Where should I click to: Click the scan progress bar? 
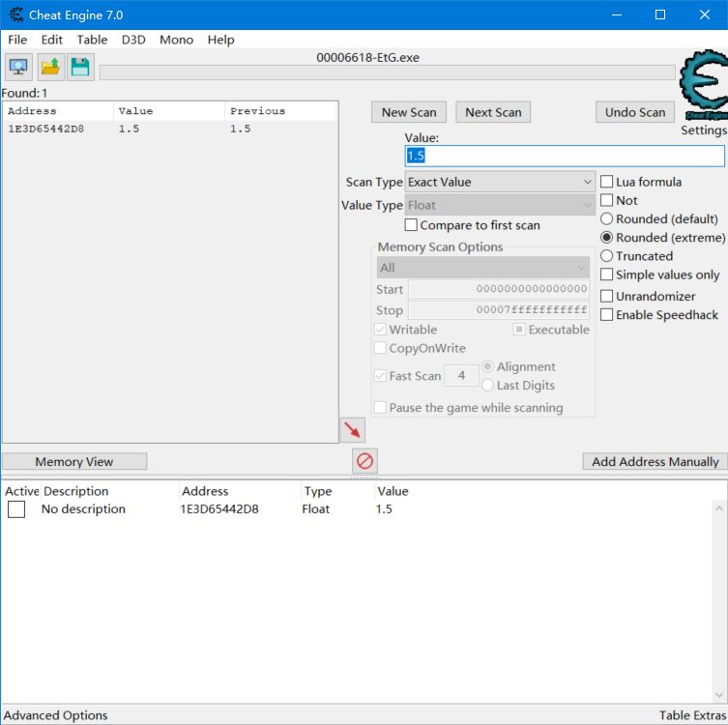point(387,72)
